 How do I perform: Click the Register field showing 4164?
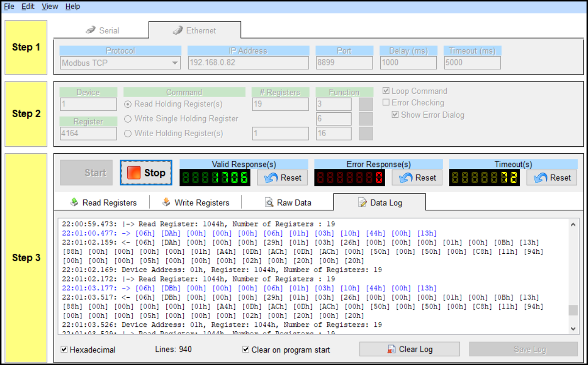pyautogui.click(x=88, y=133)
